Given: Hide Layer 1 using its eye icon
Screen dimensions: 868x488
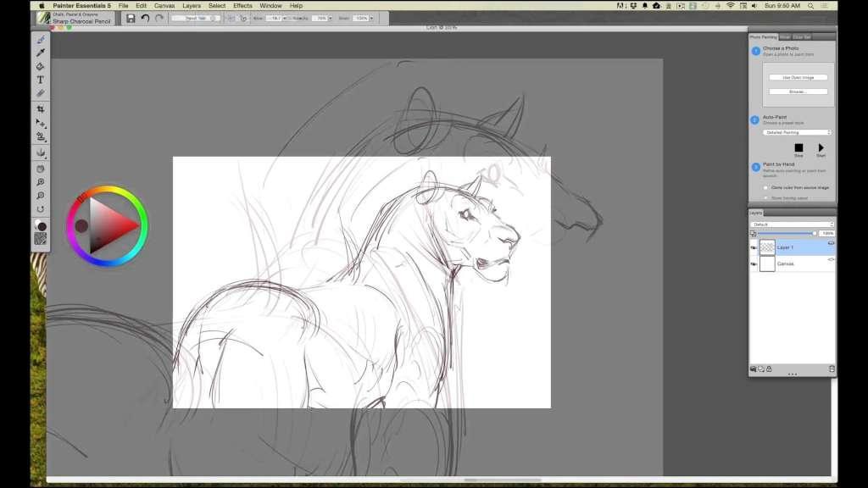Looking at the screenshot, I should 754,247.
